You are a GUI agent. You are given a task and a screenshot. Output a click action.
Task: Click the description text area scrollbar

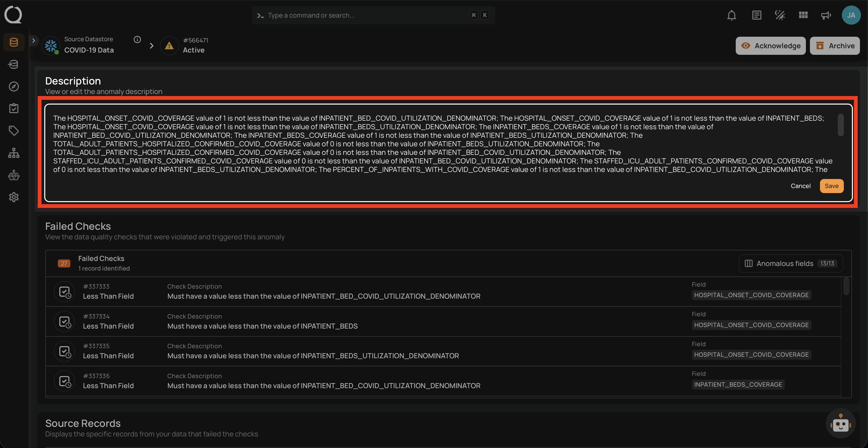(x=841, y=125)
